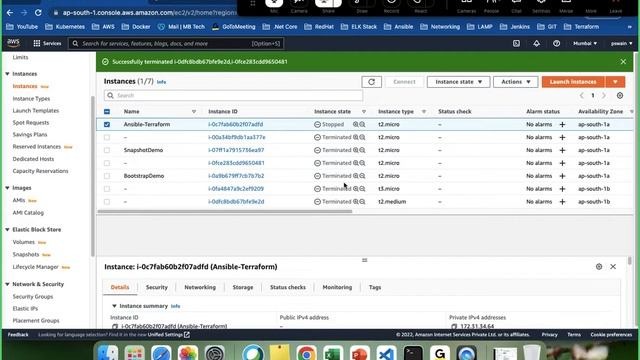Go to previous results page arrow
The width and height of the screenshot is (640, 360).
(582, 96)
